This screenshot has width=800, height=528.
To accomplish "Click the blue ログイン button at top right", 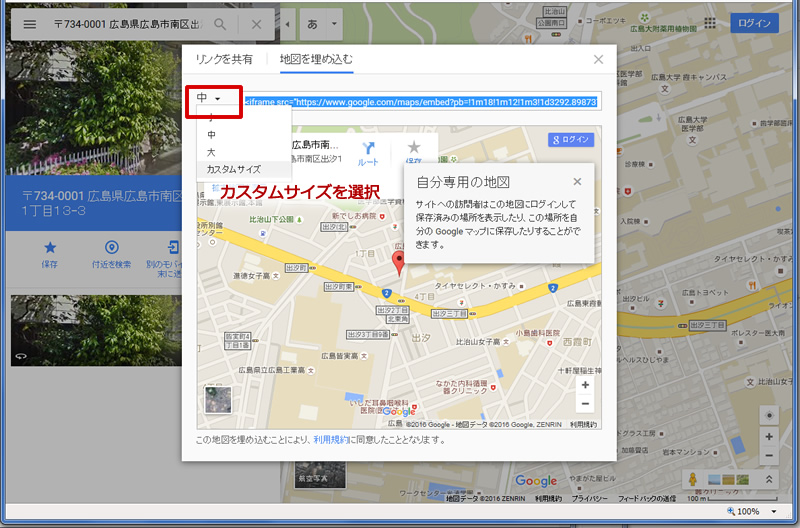I will (x=753, y=23).
